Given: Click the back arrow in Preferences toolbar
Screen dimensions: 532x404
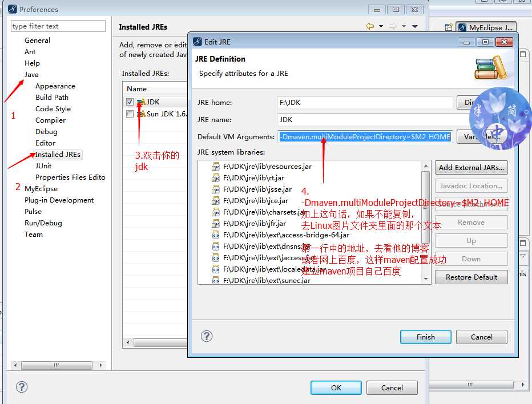Looking at the screenshot, I should point(370,26).
